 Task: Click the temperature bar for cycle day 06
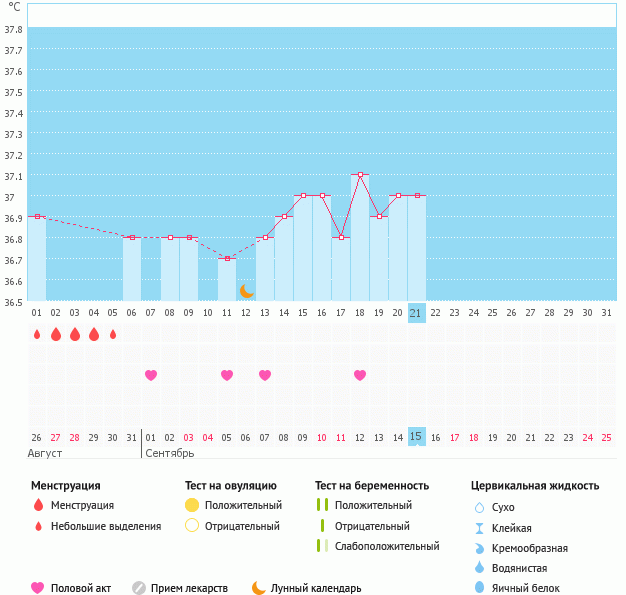pyautogui.click(x=132, y=268)
